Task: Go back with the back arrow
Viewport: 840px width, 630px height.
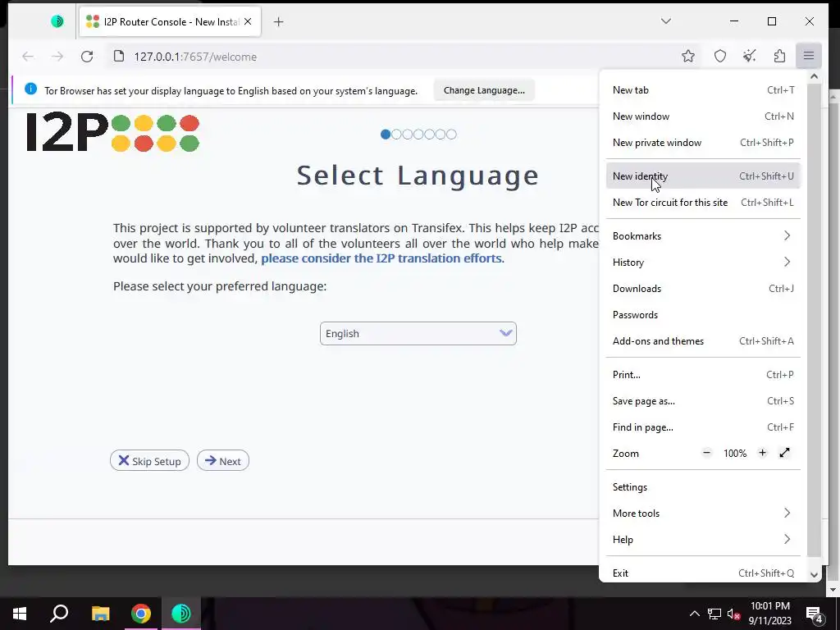Action: [x=28, y=57]
